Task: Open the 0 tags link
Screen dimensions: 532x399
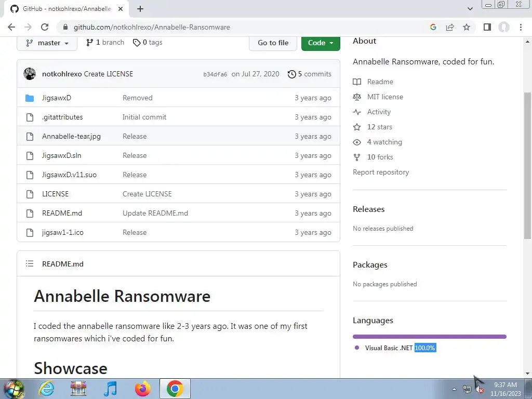Action: (148, 43)
